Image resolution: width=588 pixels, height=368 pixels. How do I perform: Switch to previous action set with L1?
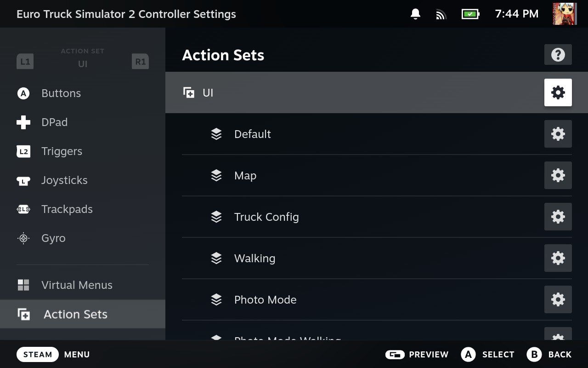pyautogui.click(x=25, y=61)
